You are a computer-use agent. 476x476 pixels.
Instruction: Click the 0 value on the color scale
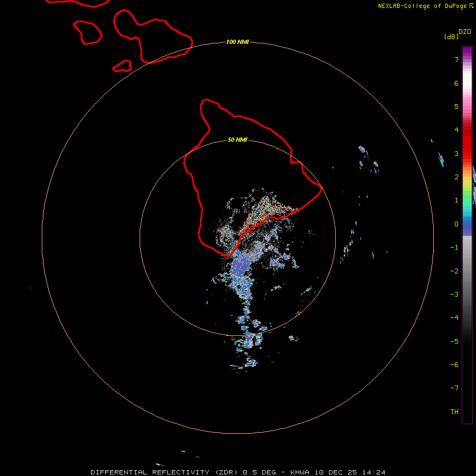coord(456,224)
